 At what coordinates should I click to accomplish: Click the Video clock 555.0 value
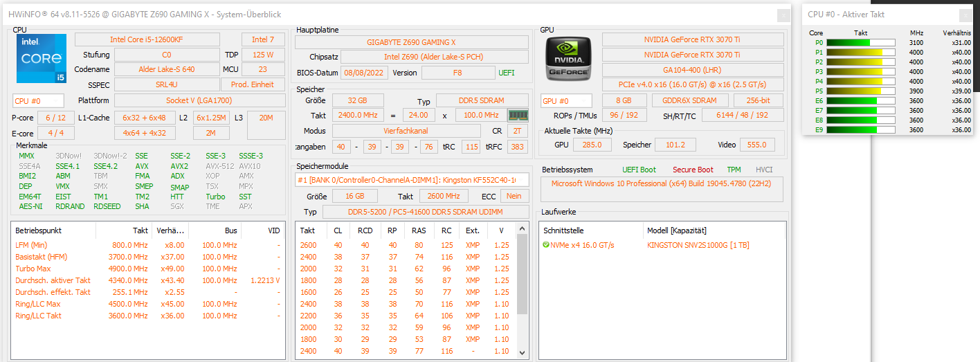point(757,145)
